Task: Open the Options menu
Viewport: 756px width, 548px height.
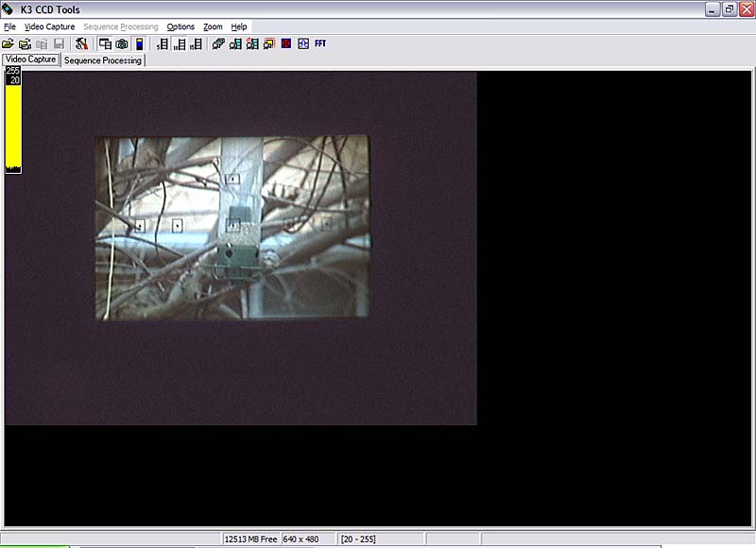Action: 180,26
